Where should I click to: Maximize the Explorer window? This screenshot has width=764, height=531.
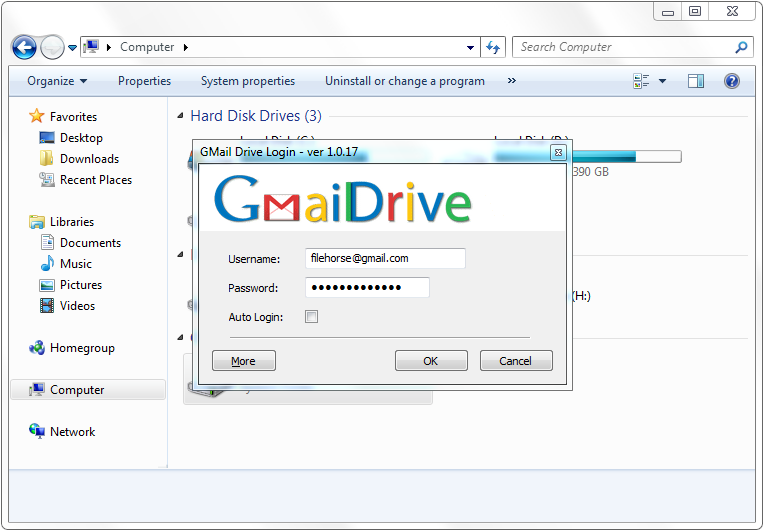(x=695, y=12)
